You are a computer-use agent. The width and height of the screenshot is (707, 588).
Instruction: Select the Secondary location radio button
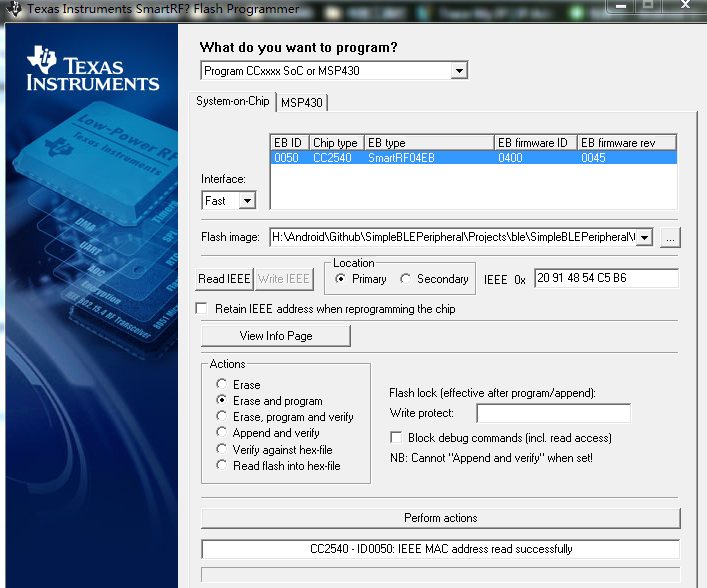coord(405,279)
